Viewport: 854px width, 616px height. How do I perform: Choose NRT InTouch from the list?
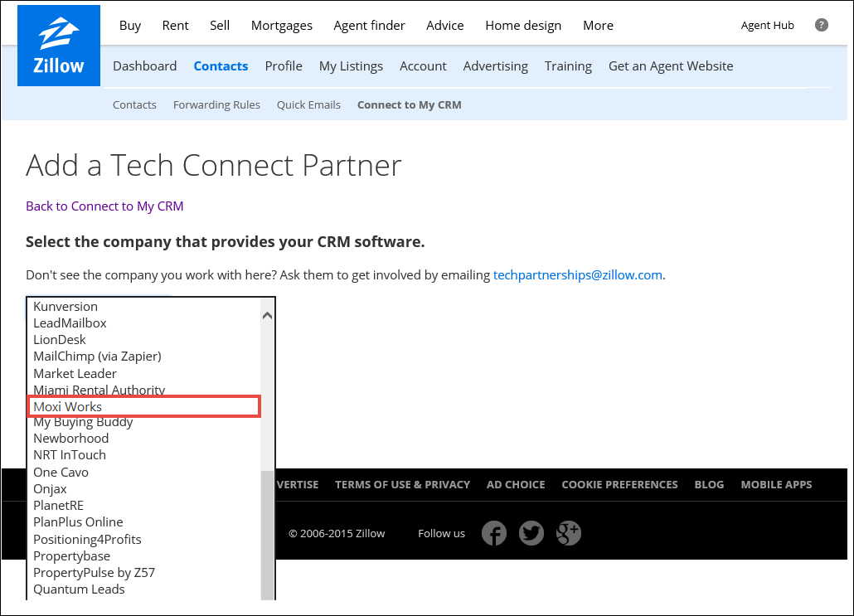144,455
